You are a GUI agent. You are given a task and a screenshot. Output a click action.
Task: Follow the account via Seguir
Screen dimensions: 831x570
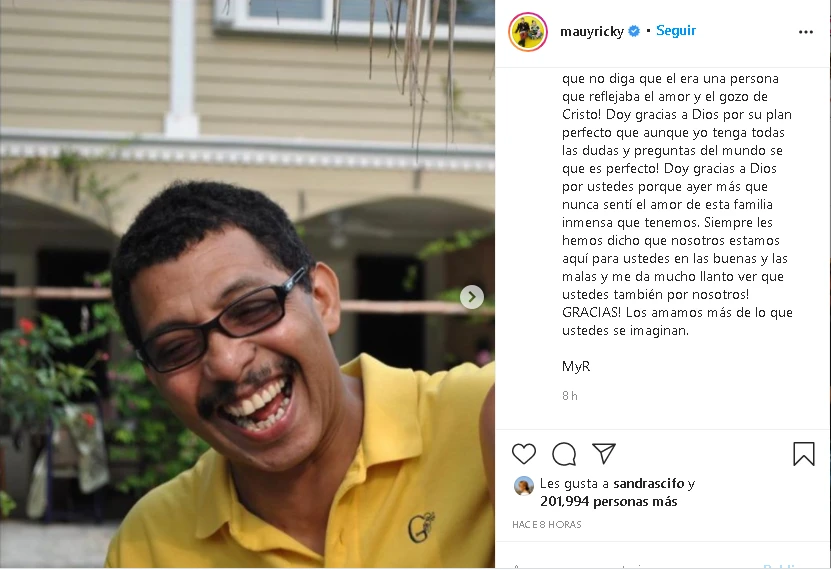coord(676,31)
